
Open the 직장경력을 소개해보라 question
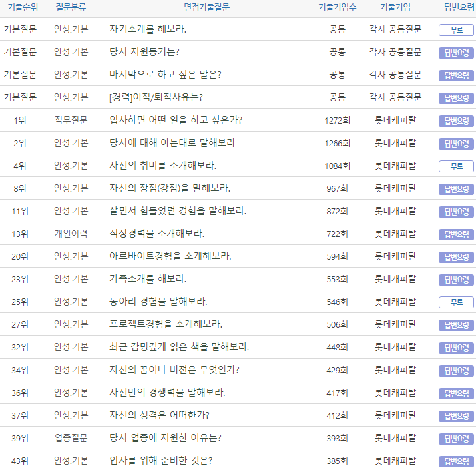coord(157,234)
